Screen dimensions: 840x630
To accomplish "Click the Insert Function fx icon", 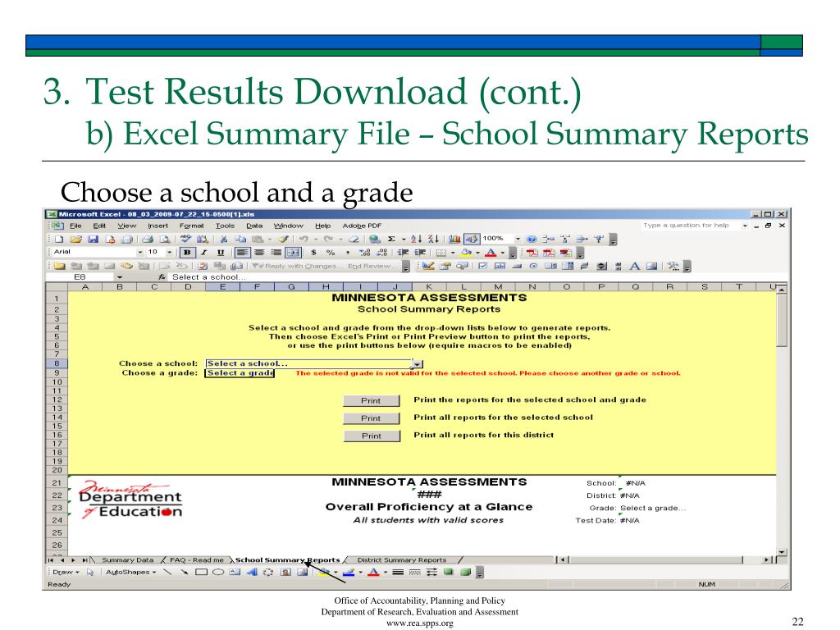I will [x=162, y=277].
